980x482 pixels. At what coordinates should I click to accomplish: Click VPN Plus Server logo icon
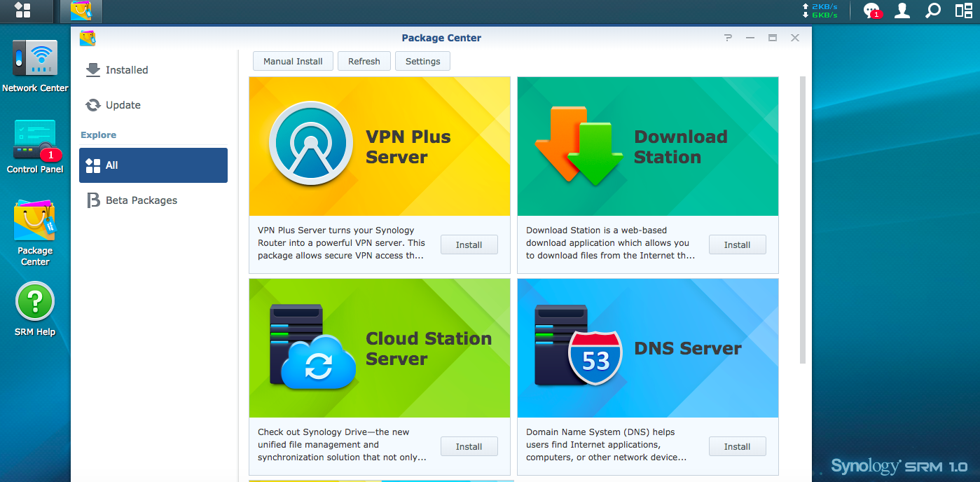[311, 143]
